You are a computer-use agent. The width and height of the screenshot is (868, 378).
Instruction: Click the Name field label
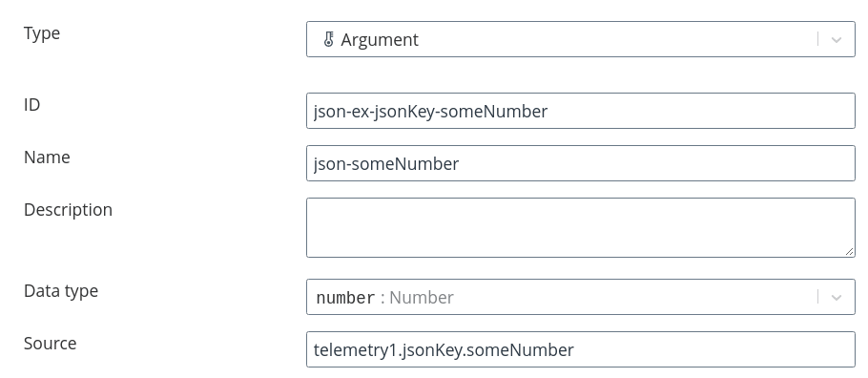(47, 157)
